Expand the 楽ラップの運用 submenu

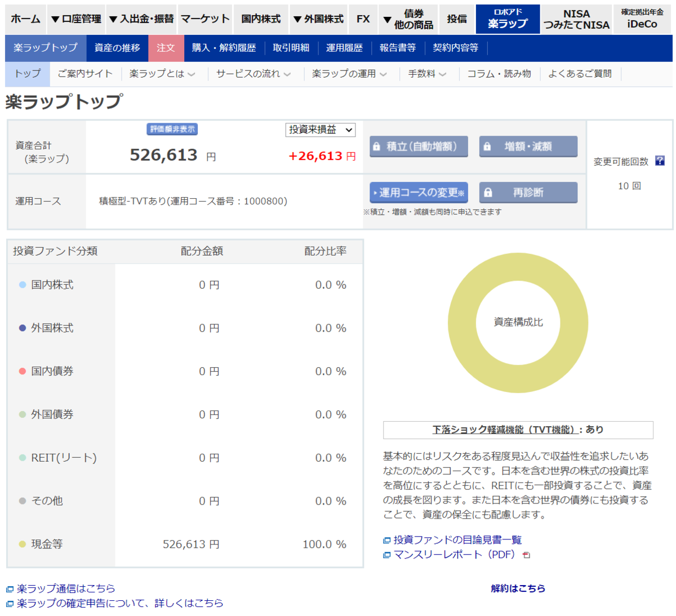point(349,74)
